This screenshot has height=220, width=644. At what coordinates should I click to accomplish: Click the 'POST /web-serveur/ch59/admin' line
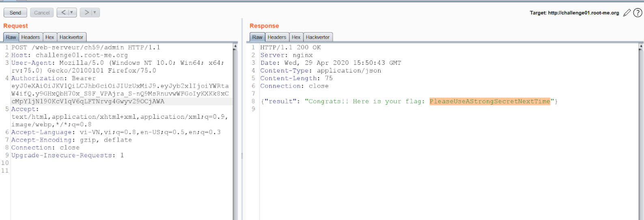point(86,47)
